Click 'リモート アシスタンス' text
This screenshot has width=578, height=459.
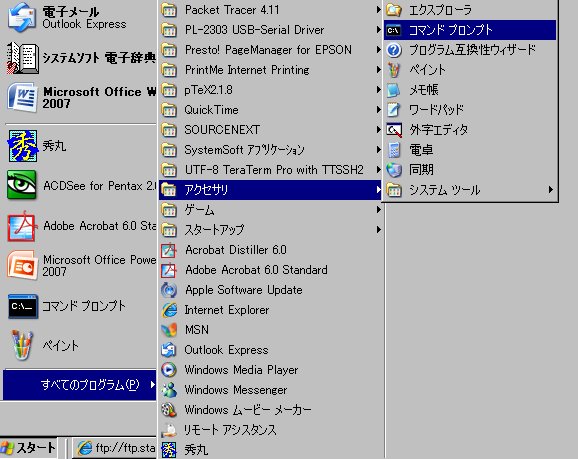[x=230, y=430]
